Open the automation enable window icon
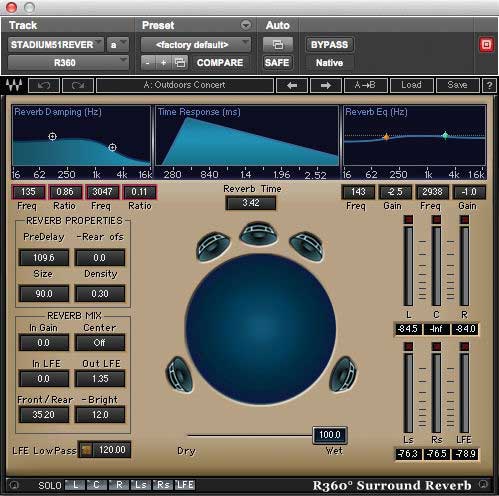Viewport: 499px width, 496px height. pos(278,45)
